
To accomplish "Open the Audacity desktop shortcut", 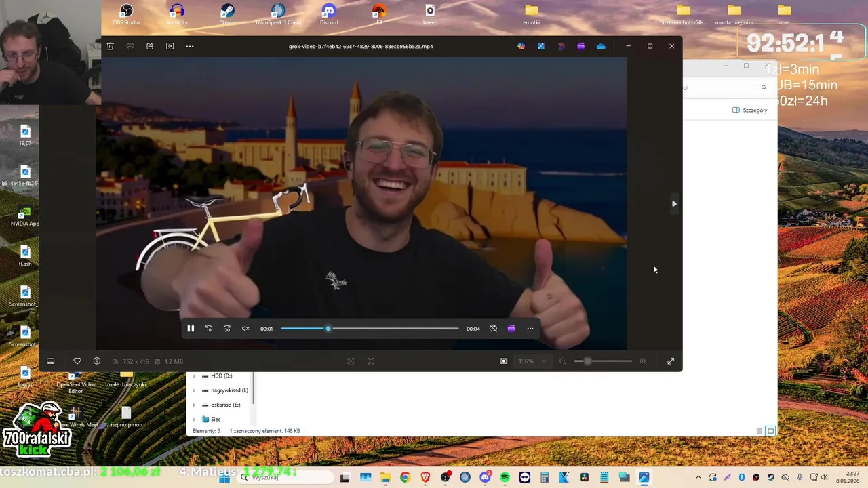I will [177, 15].
